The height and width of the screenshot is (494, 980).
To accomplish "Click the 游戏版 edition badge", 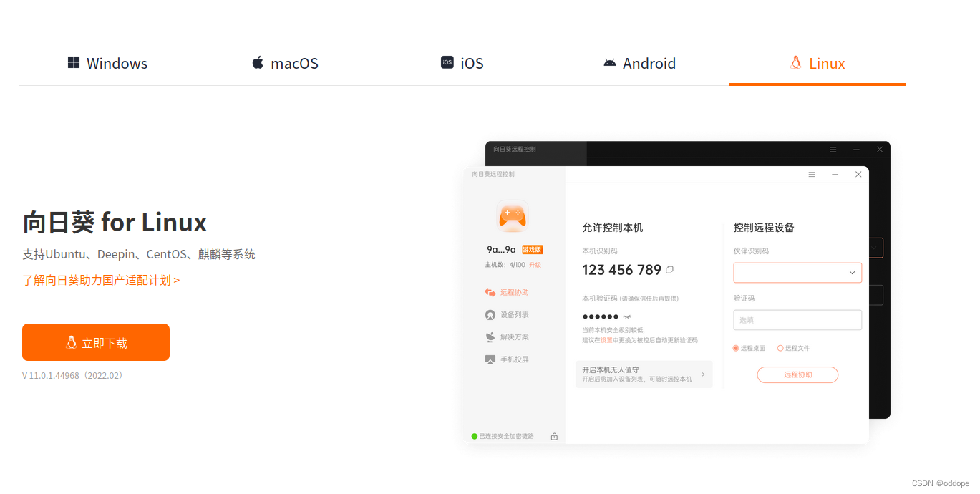I will pos(532,250).
